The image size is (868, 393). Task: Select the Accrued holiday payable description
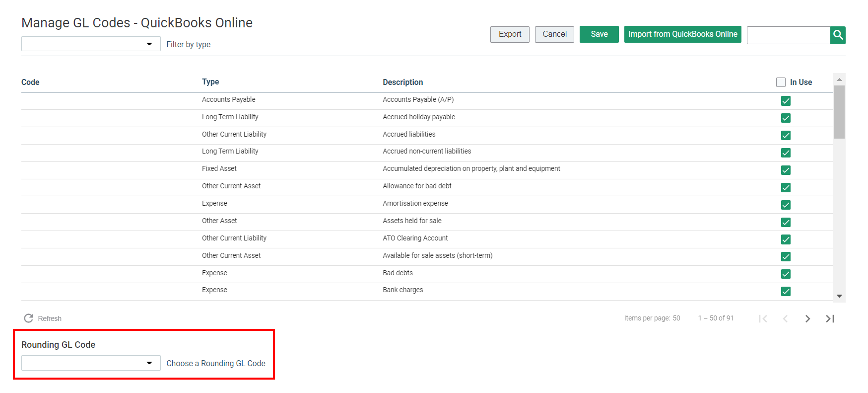(x=419, y=117)
